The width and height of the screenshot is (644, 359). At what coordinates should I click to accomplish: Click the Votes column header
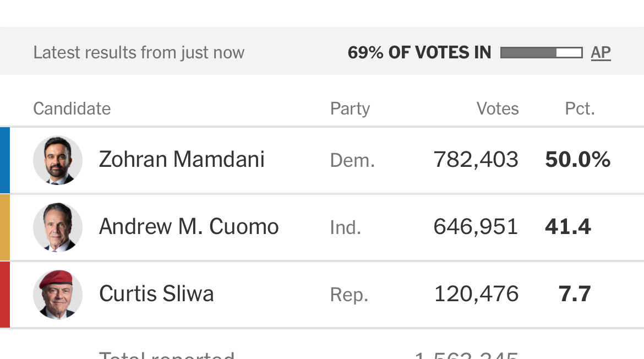[498, 108]
